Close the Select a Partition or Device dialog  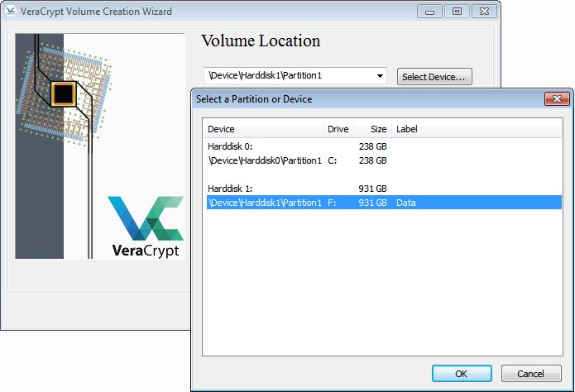coord(557,98)
